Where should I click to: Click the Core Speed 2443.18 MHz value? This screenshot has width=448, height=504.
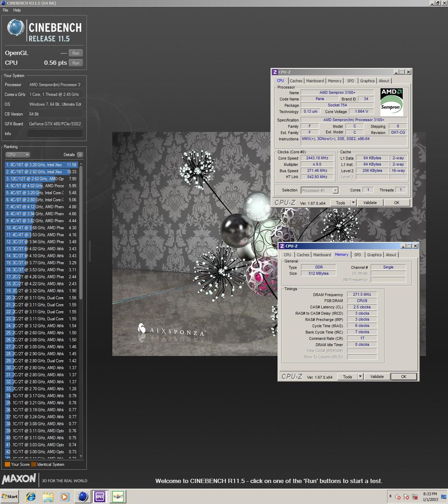pyautogui.click(x=317, y=158)
